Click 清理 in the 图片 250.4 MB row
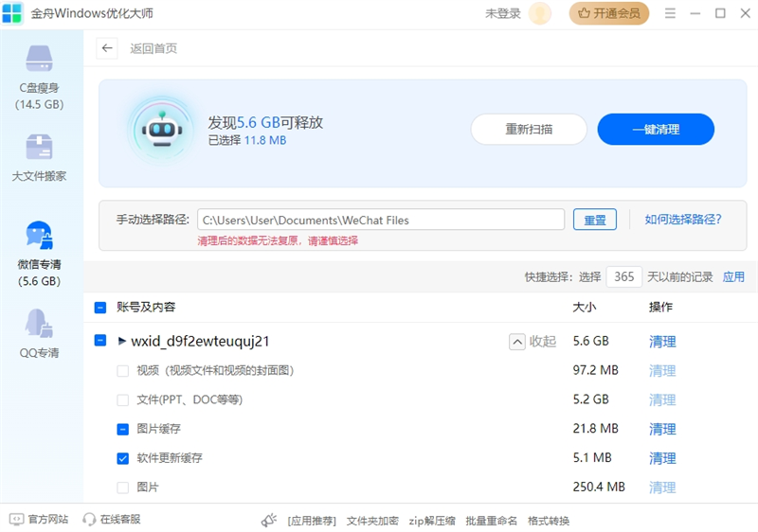 point(662,488)
